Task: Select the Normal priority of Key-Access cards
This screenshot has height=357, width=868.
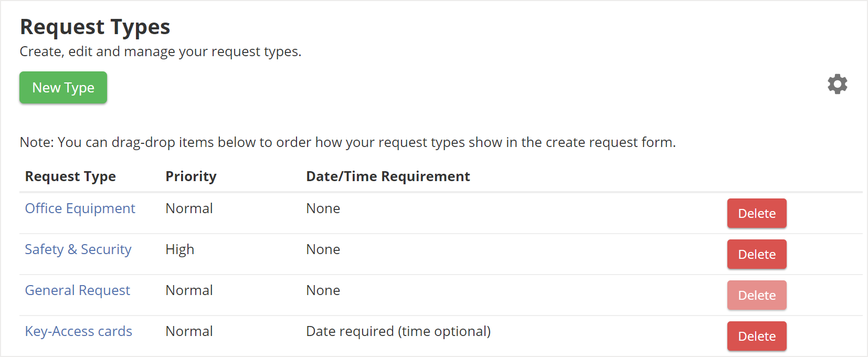Action: pyautogui.click(x=189, y=331)
